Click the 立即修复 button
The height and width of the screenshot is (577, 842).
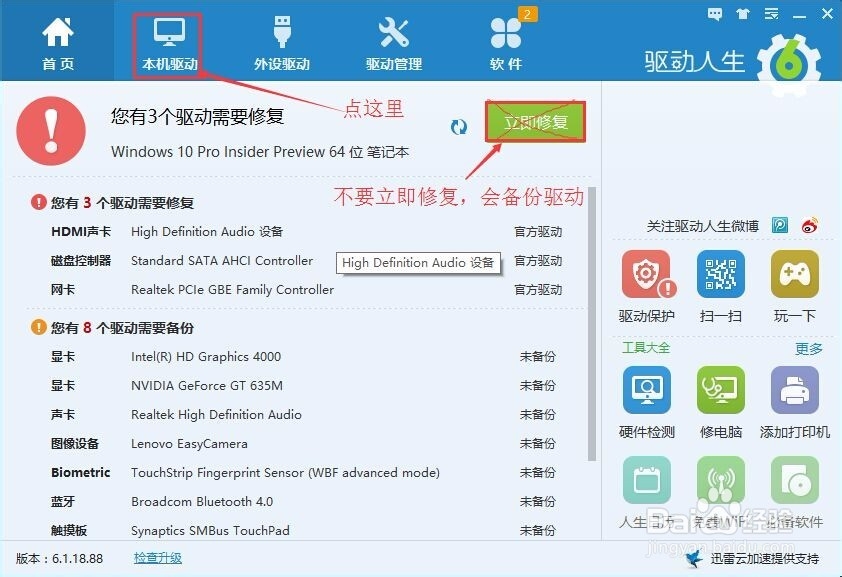535,122
